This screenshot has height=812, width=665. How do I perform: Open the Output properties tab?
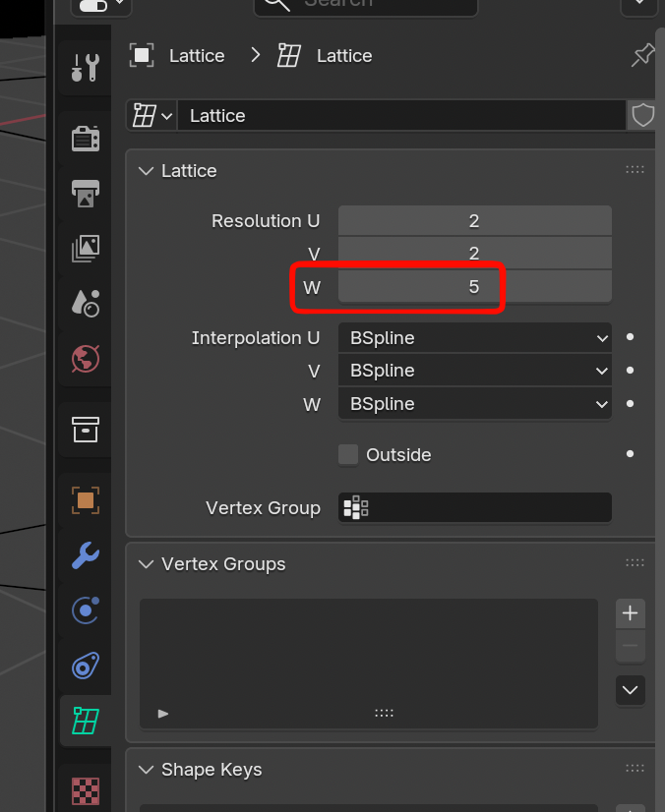[86, 194]
